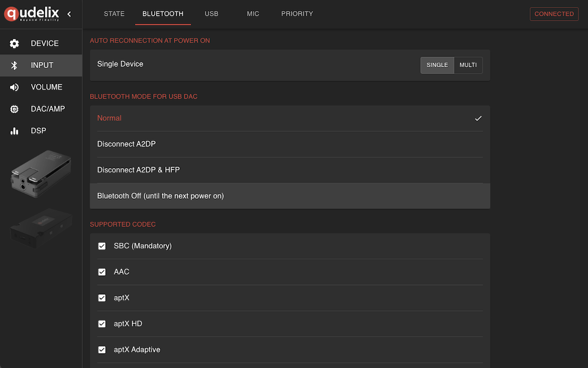Select Bluetooth Off until next power on
This screenshot has height=368, width=588.
click(160, 196)
